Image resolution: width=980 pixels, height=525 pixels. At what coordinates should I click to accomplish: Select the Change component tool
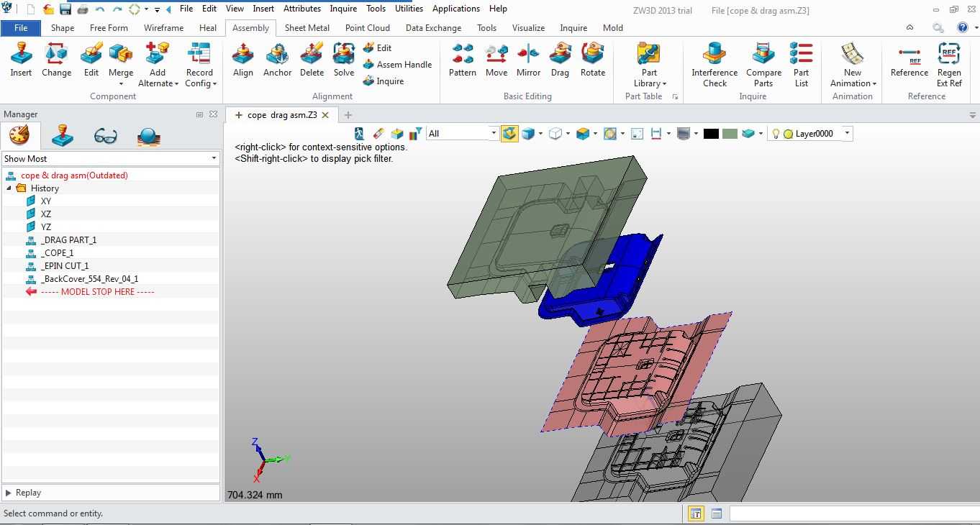56,60
